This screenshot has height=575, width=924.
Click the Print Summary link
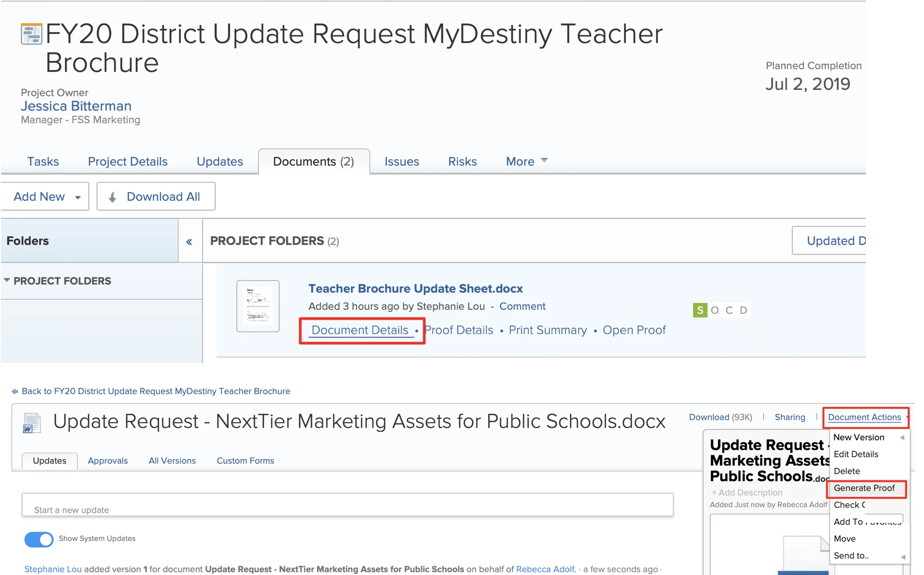tap(548, 330)
